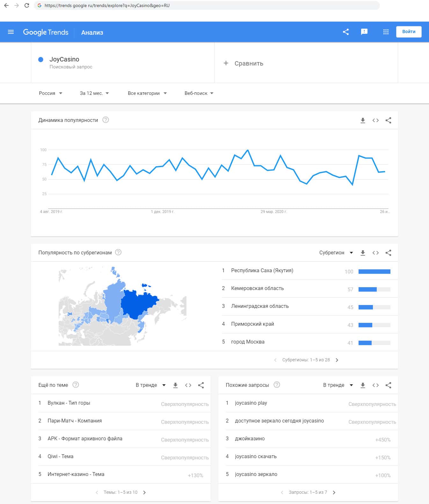The image size is (429, 504).
Task: Go to next page of Темы
Action: pyautogui.click(x=144, y=493)
